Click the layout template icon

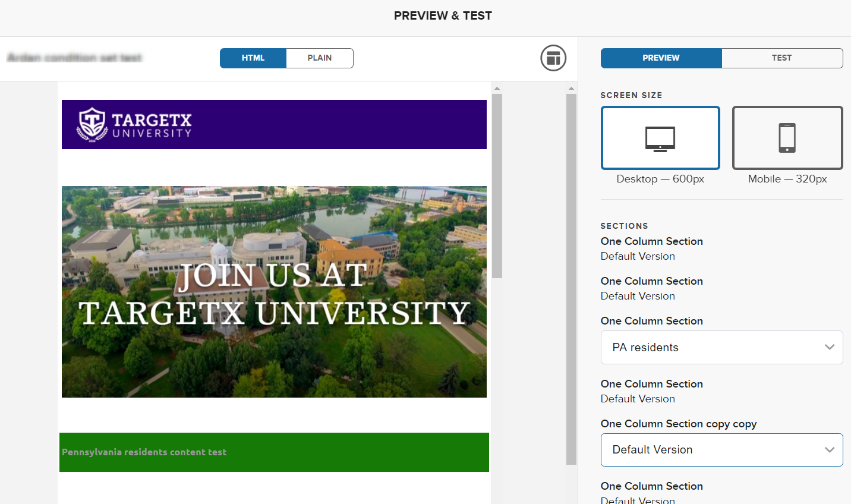pos(553,58)
